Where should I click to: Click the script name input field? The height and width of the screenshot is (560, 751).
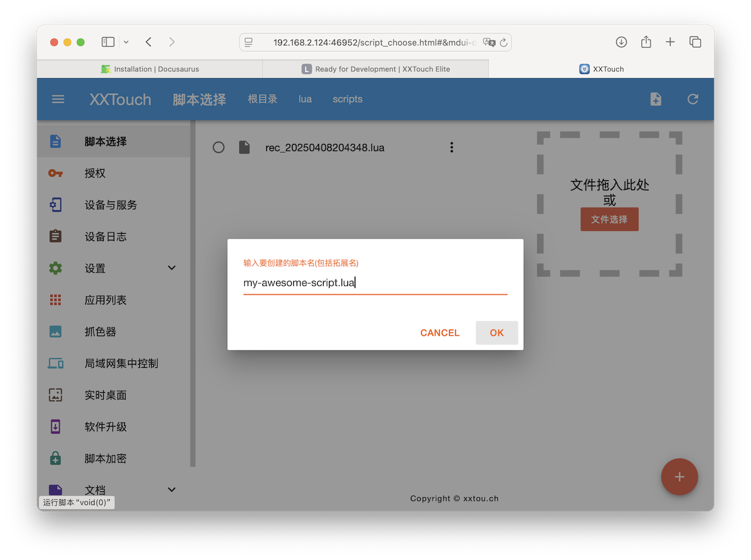tap(375, 283)
